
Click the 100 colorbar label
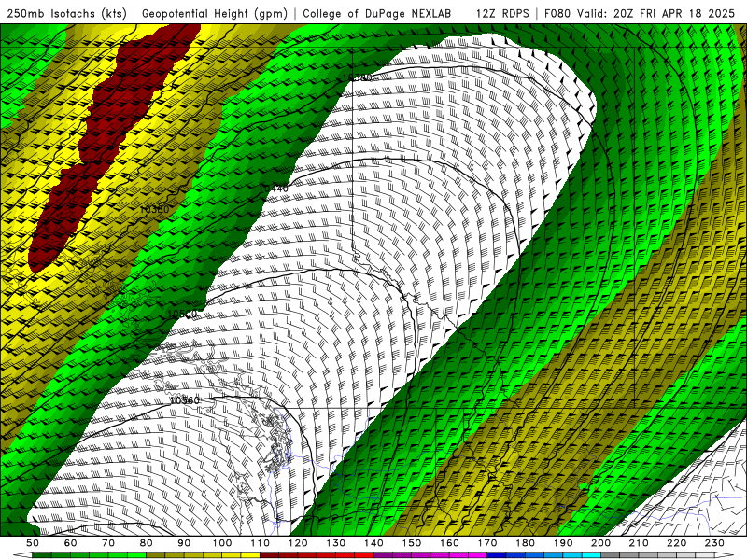(x=222, y=543)
